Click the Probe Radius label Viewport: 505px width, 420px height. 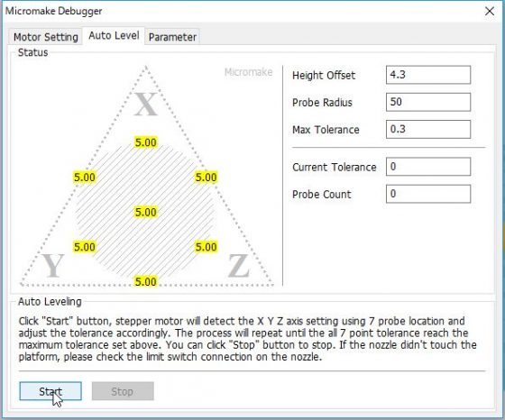coord(322,103)
